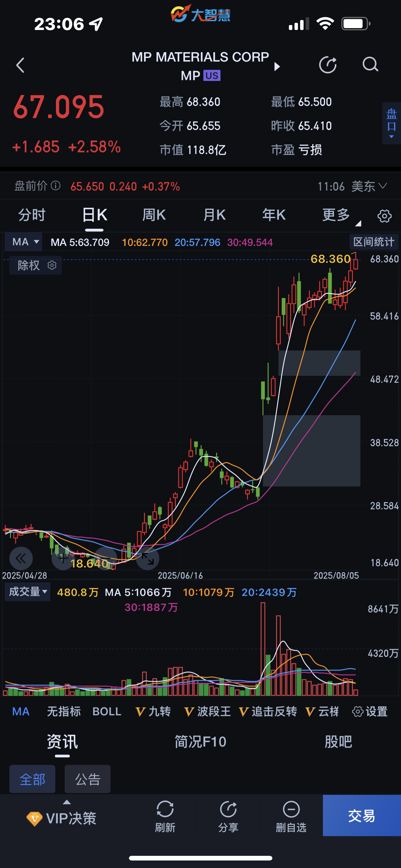Switch to the 年K chart tab
The height and width of the screenshot is (868, 401).
click(274, 215)
